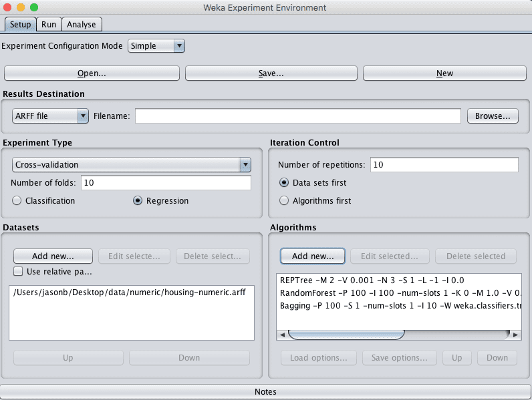
Task: Click the datasets Down button
Action: tap(189, 358)
